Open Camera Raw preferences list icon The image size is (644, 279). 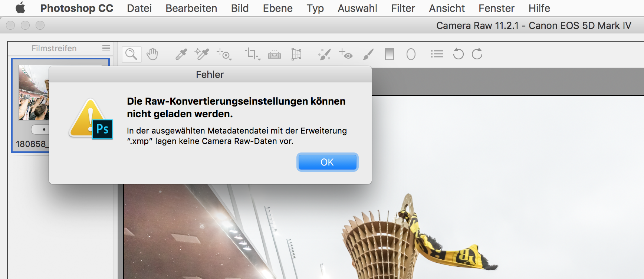[x=437, y=54]
